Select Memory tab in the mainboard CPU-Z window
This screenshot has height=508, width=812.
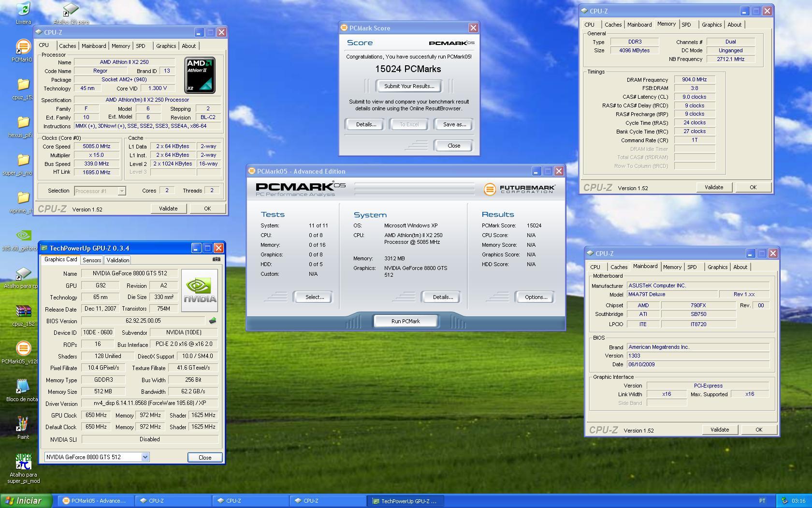(672, 267)
